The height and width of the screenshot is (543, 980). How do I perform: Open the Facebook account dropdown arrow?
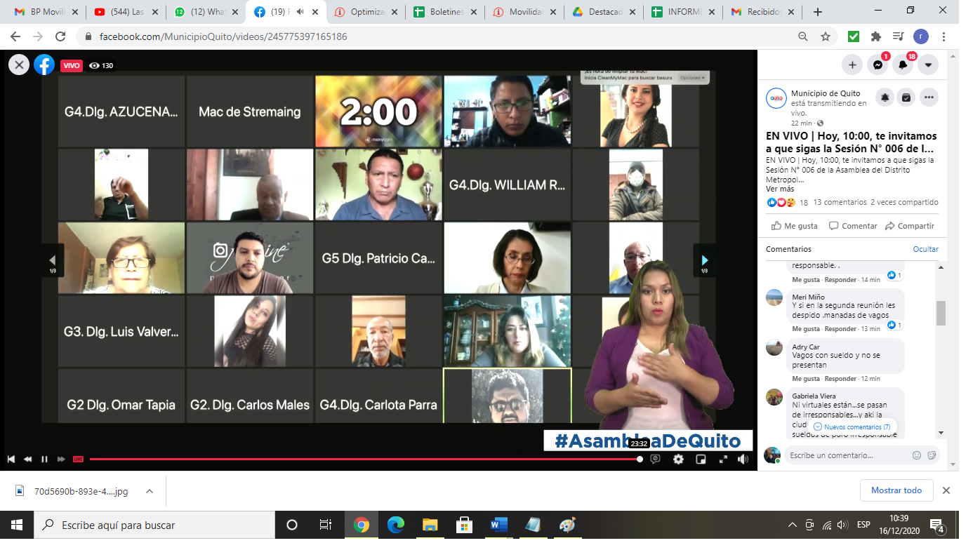928,65
